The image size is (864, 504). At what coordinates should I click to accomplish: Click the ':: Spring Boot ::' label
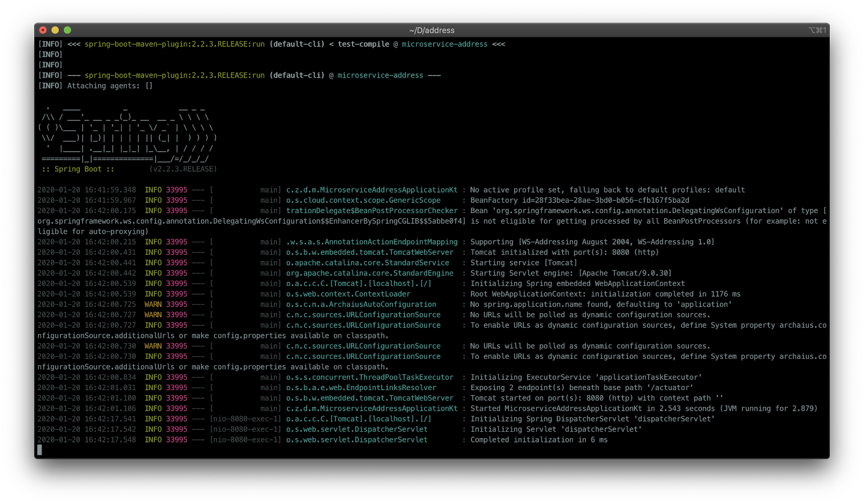pos(78,169)
